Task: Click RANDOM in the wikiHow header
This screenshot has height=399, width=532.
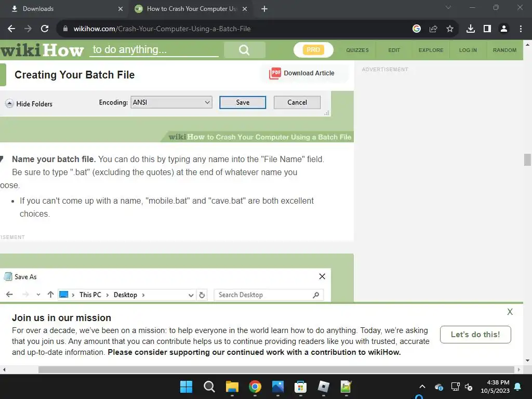Action: tap(504, 50)
